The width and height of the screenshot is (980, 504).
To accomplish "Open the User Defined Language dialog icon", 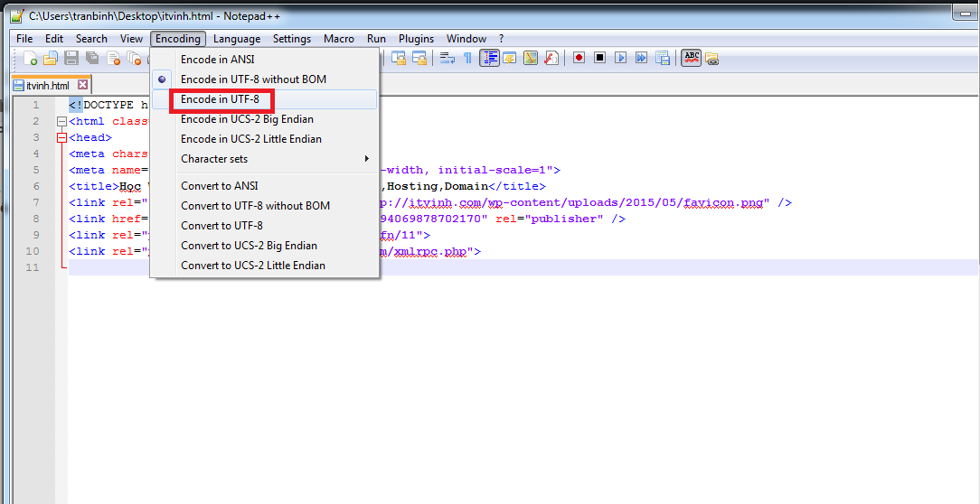I will click(x=510, y=59).
